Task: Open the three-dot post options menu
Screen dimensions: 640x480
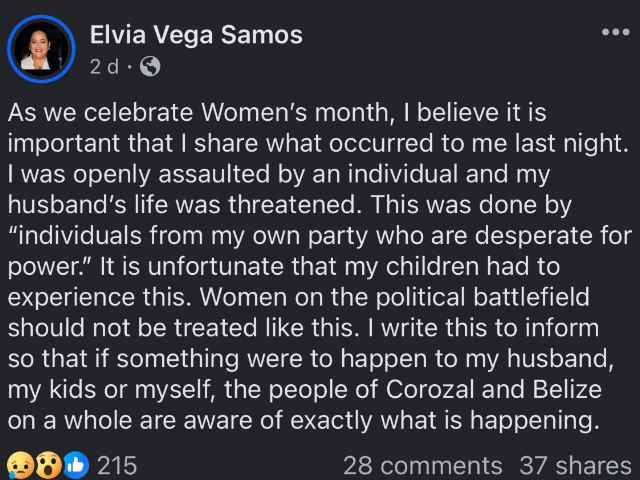Action: tap(616, 32)
